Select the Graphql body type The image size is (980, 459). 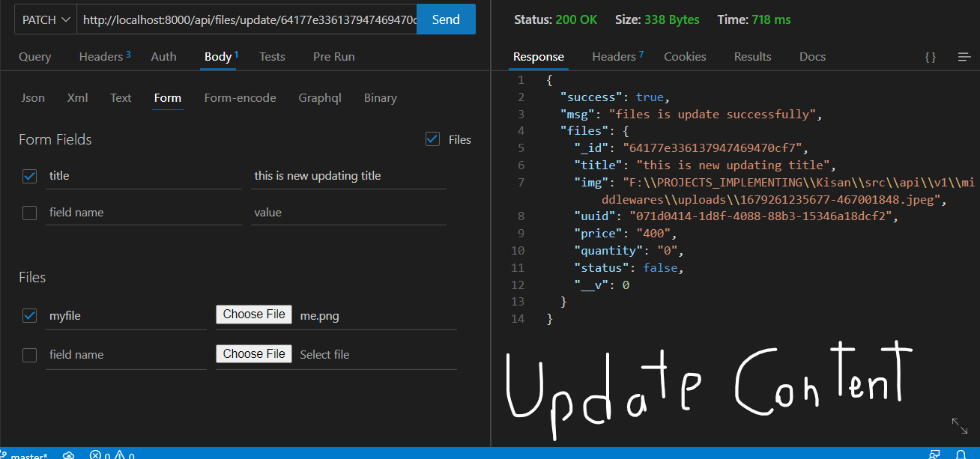[320, 97]
